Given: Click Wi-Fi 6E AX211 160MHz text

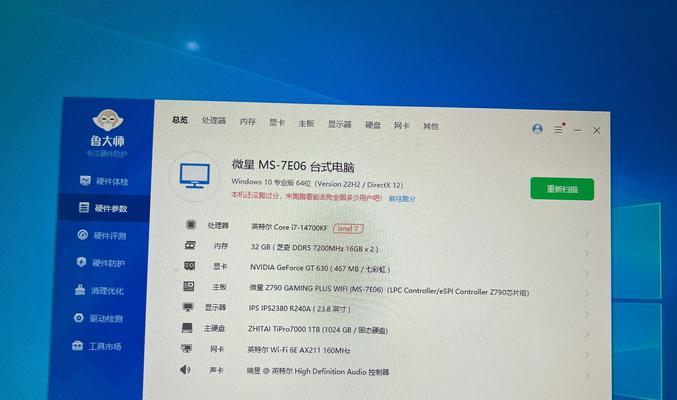Looking at the screenshot, I should coord(298,350).
